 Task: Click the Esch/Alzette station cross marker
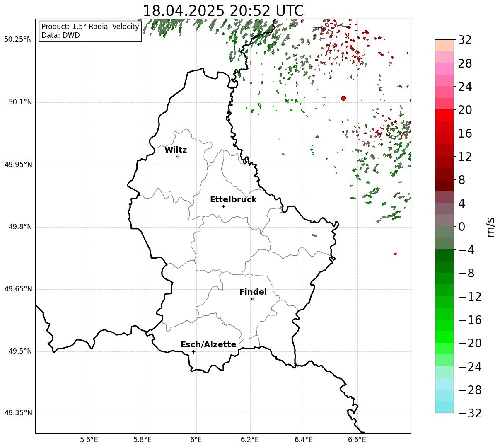193,351
